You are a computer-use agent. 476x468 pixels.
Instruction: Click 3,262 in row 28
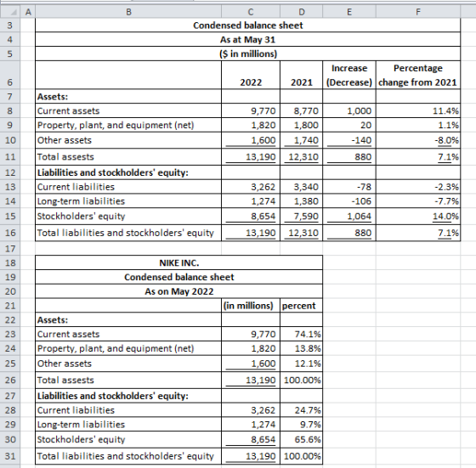coord(251,410)
